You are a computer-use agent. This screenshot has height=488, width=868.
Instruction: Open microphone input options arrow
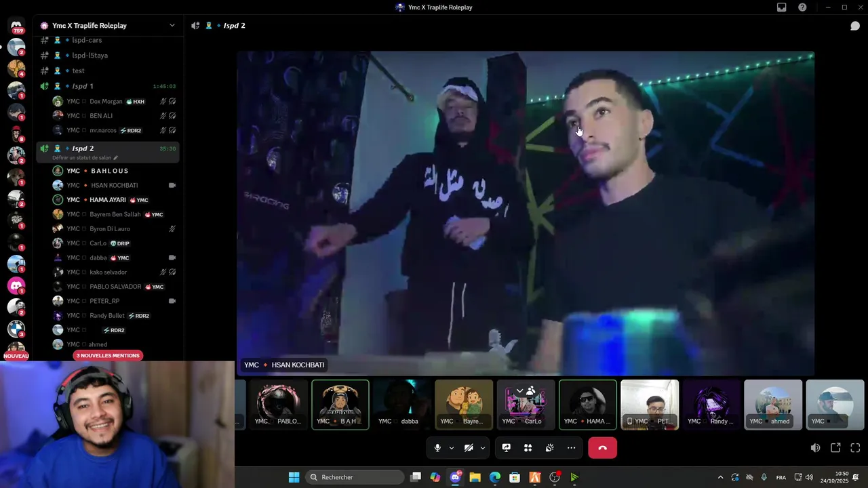click(452, 448)
